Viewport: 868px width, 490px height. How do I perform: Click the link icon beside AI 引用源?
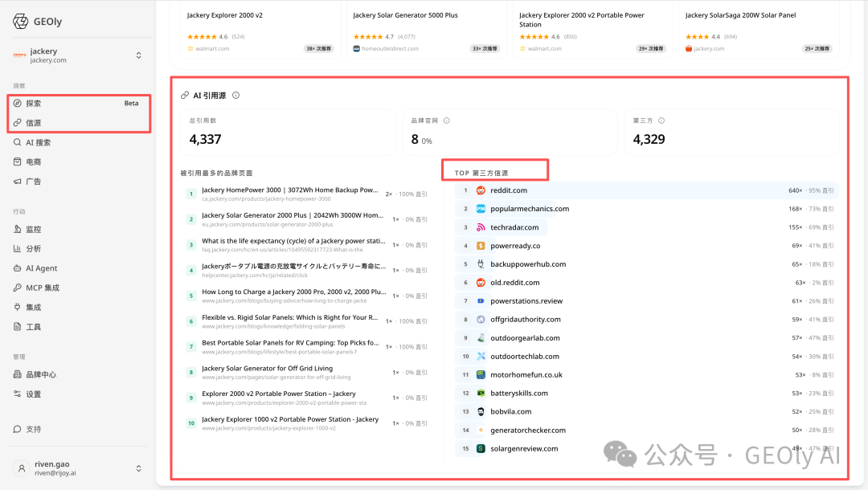coord(185,96)
